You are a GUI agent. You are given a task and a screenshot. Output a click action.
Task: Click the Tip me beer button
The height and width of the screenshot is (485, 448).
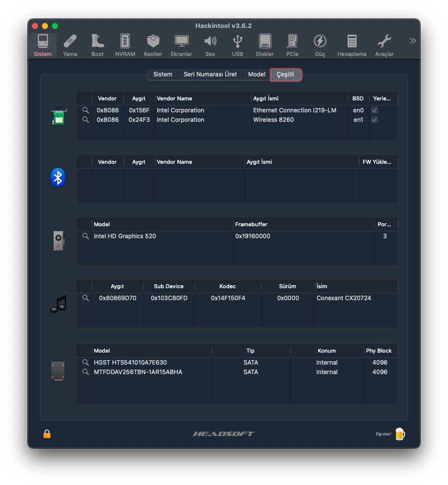[399, 434]
